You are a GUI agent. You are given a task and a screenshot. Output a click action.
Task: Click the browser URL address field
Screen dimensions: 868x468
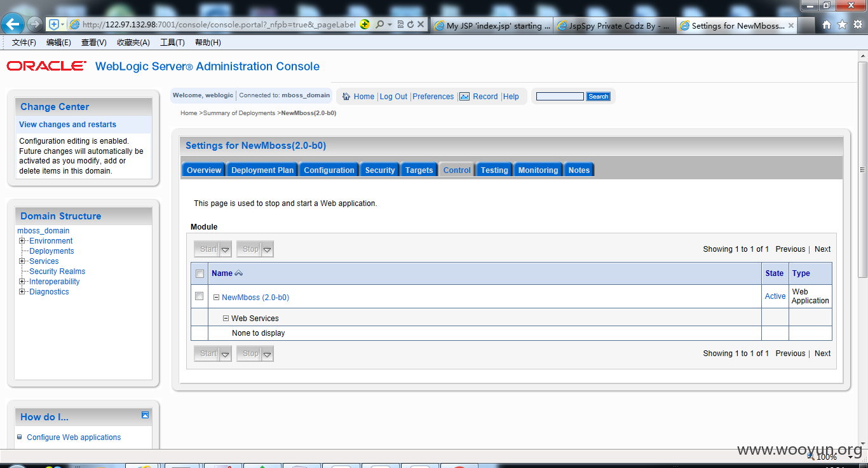click(218, 24)
